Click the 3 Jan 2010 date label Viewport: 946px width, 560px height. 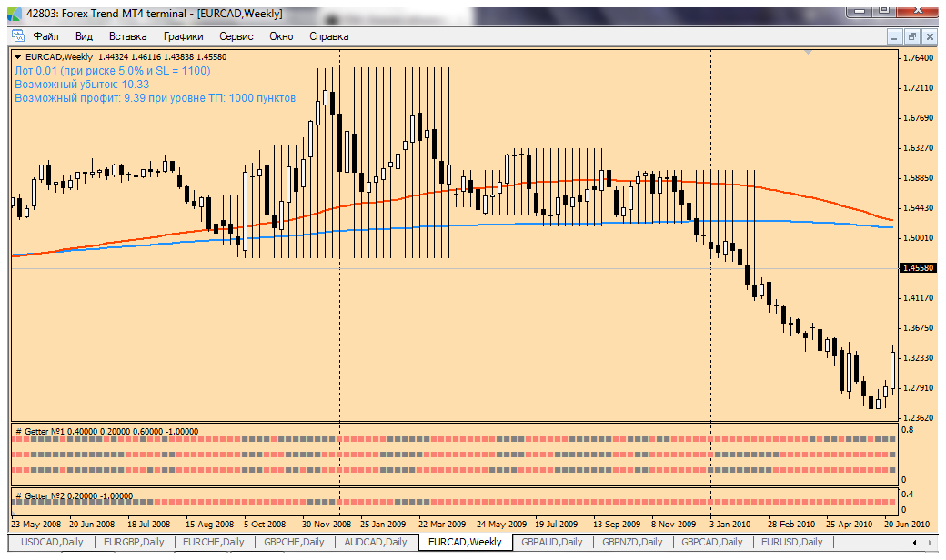730,524
